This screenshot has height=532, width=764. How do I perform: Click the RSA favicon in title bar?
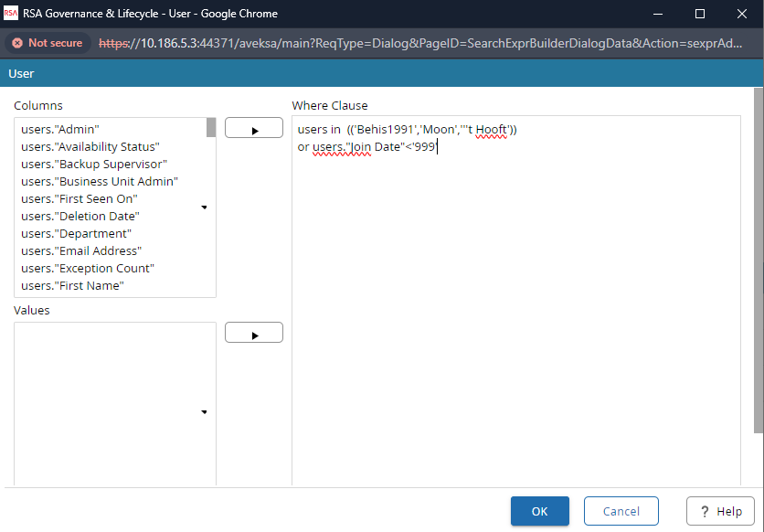11,14
